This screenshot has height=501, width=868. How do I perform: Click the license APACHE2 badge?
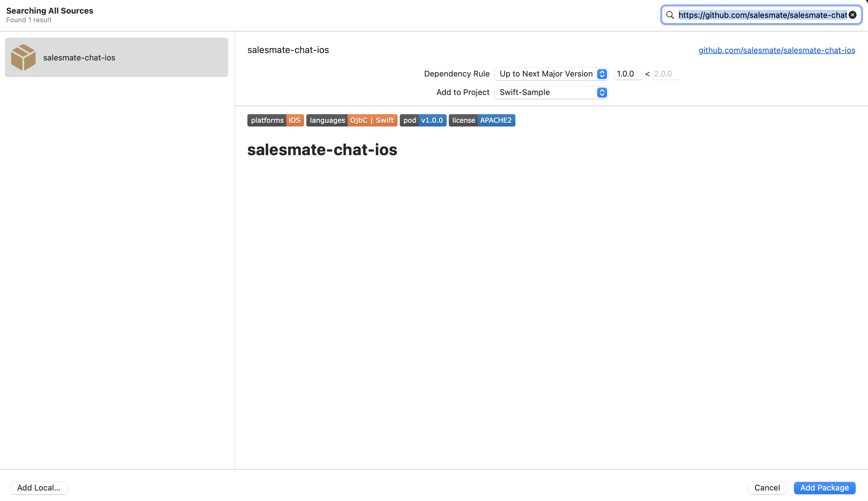coord(482,120)
